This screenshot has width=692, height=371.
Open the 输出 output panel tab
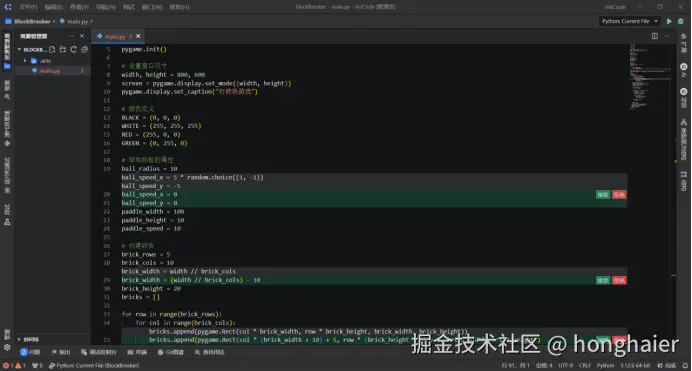(x=61, y=352)
